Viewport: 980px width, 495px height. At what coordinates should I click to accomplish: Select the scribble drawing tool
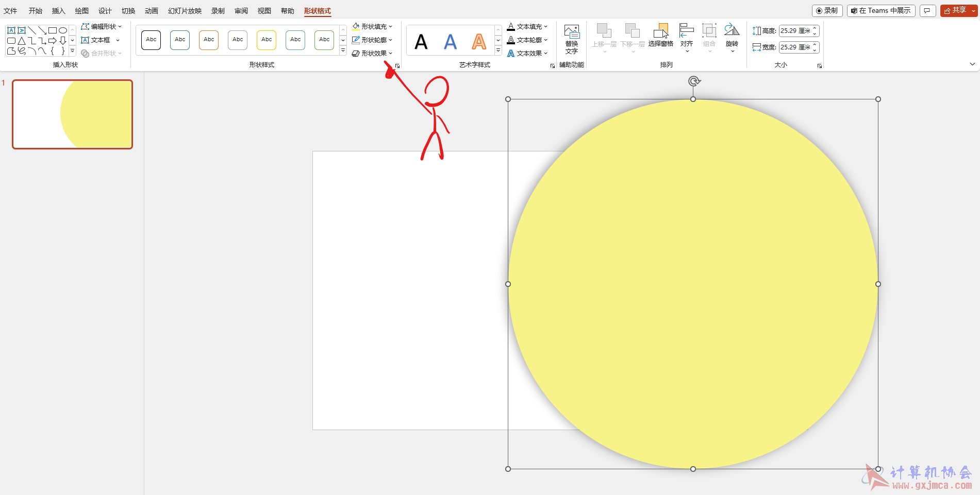(21, 51)
